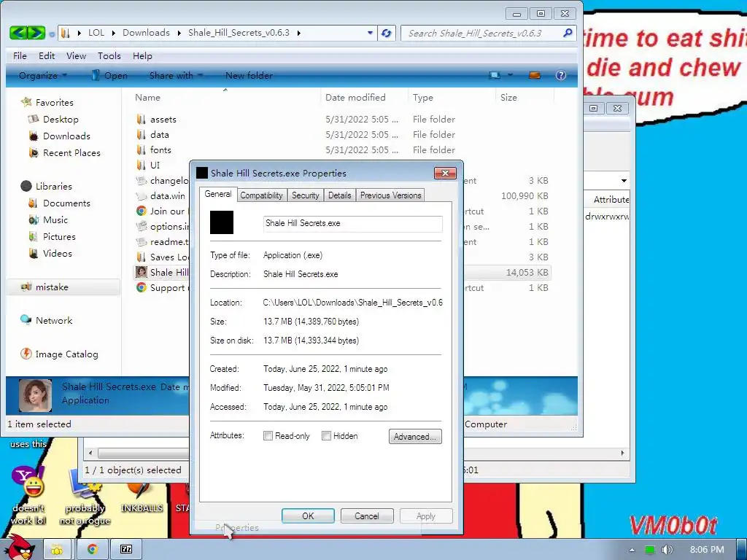
Task: Click Cancel in Properties dialog
Action: 367,516
